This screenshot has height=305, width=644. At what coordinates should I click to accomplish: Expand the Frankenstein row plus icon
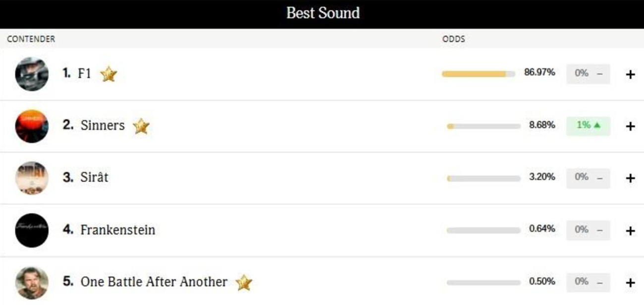point(630,231)
